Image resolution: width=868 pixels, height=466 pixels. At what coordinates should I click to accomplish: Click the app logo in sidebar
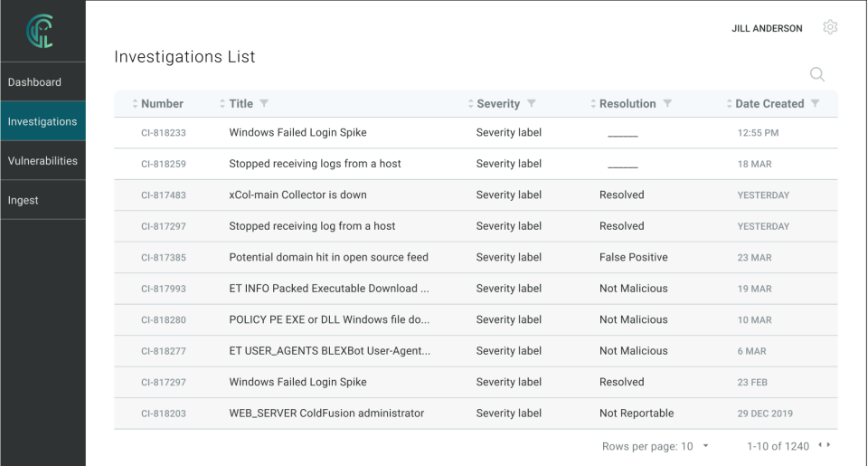tap(42, 31)
